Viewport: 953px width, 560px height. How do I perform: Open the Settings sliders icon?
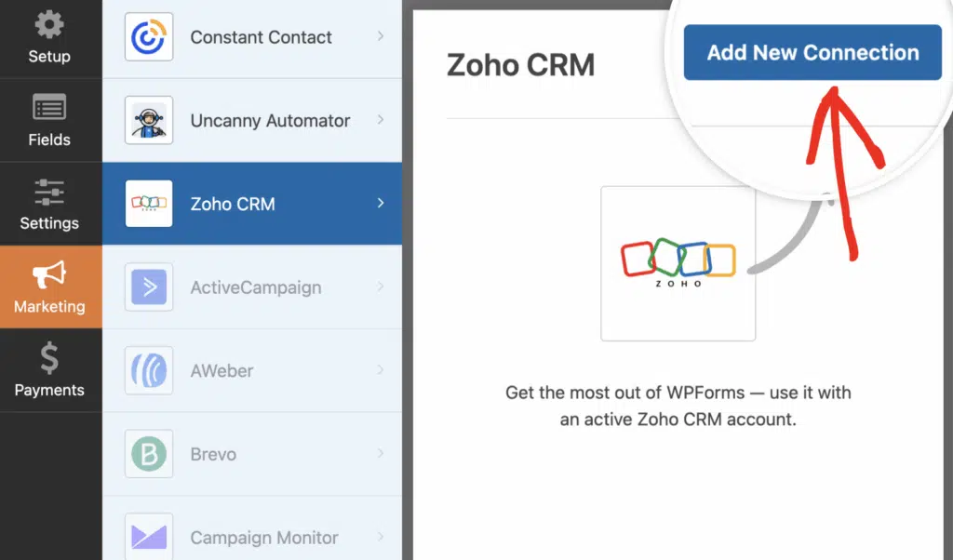click(49, 192)
